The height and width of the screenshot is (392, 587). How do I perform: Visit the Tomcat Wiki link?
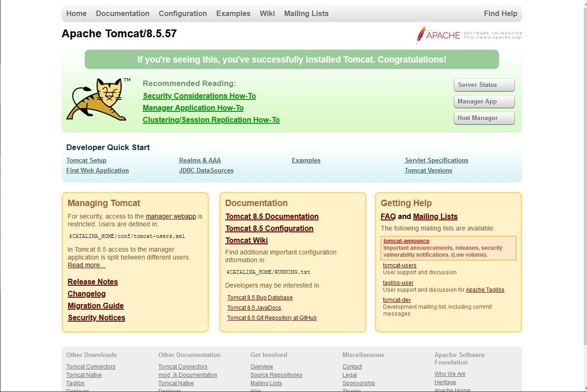click(x=246, y=240)
